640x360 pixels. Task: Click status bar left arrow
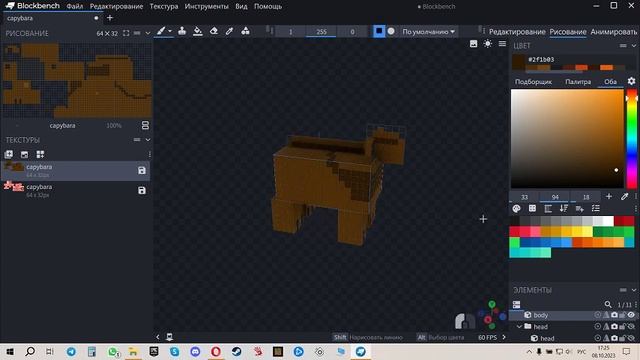[x=158, y=337]
